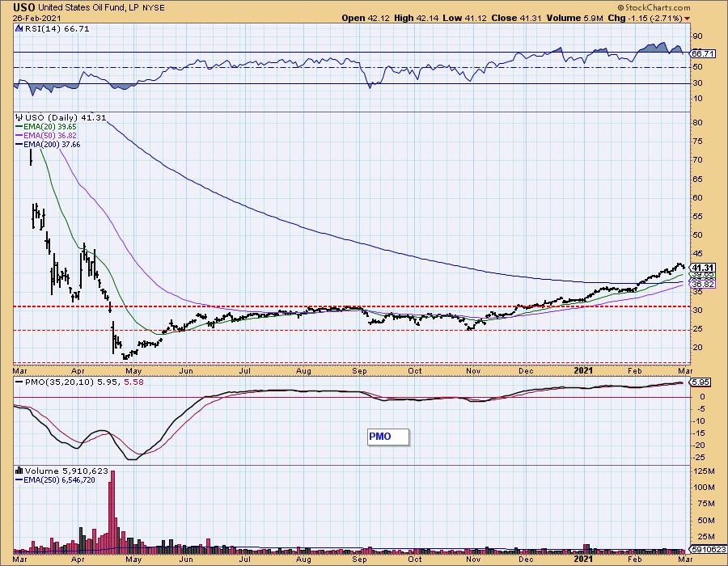Click the 80 price level axis label
The width and height of the screenshot is (728, 566).
coord(697,123)
